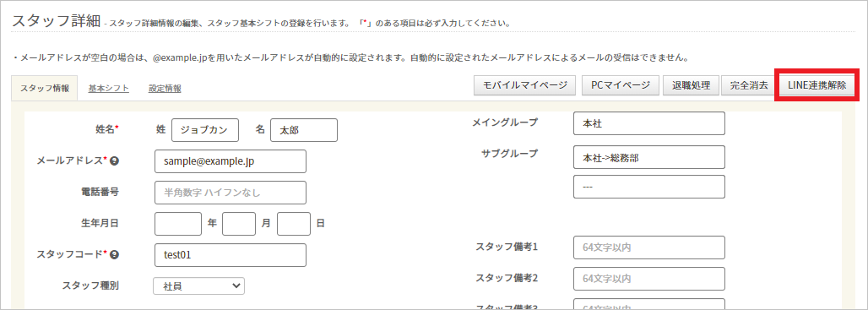This screenshot has height=310, width=868.
Task: Switch to the 設定情報 tab
Action: (165, 88)
